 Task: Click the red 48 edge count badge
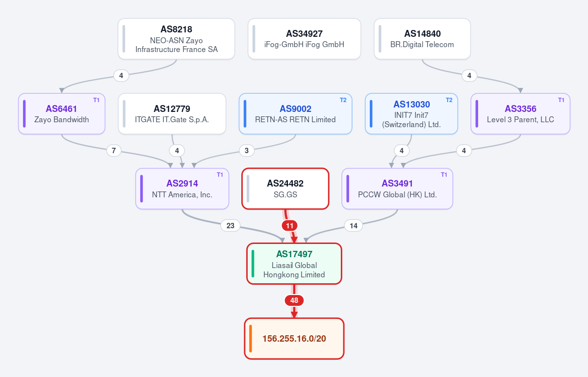294,300
